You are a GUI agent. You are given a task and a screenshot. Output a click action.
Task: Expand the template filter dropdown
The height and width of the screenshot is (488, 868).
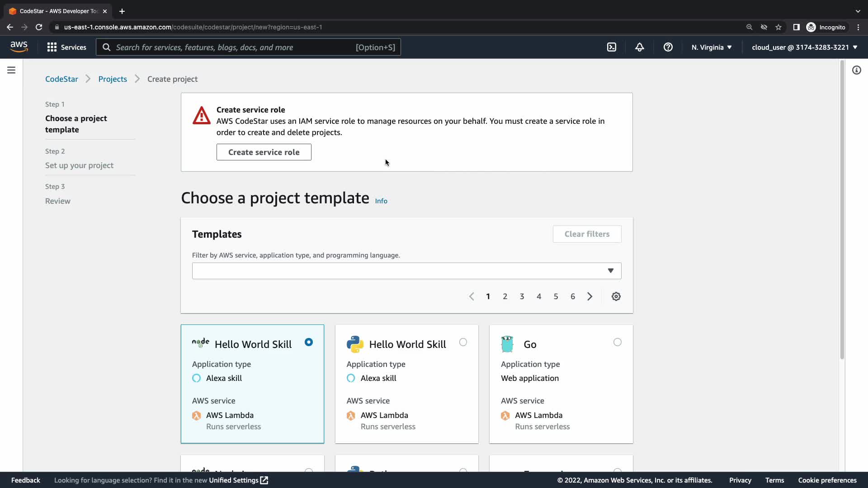pos(406,271)
